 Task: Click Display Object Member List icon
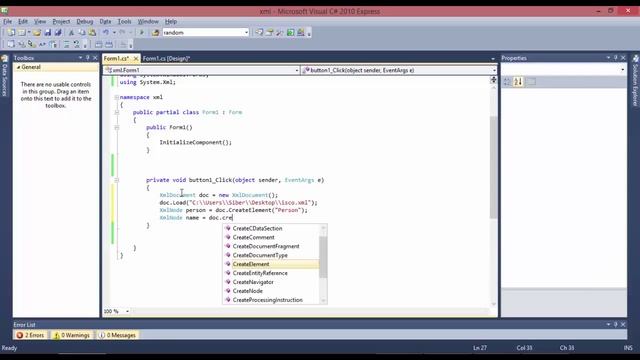click(11, 44)
